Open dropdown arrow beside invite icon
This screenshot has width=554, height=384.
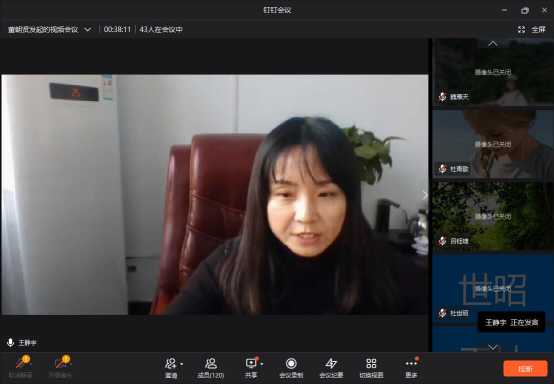pyautogui.click(x=182, y=364)
